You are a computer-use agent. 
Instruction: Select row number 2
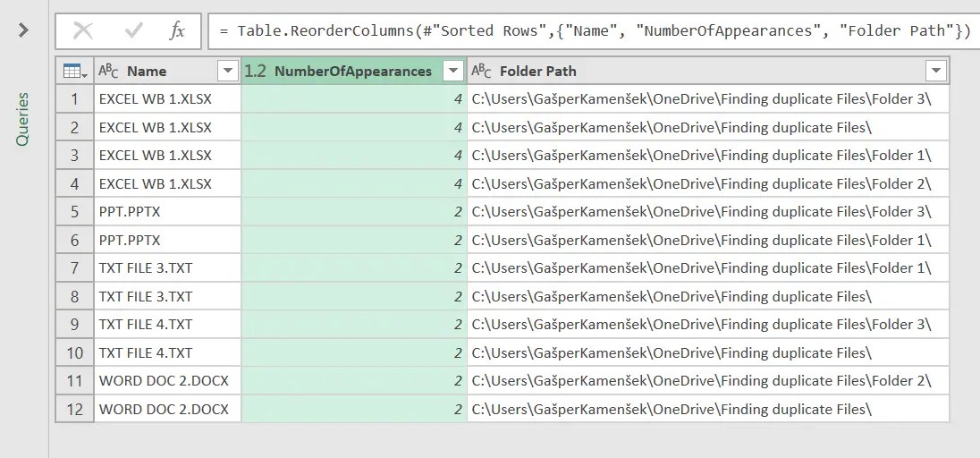75,127
